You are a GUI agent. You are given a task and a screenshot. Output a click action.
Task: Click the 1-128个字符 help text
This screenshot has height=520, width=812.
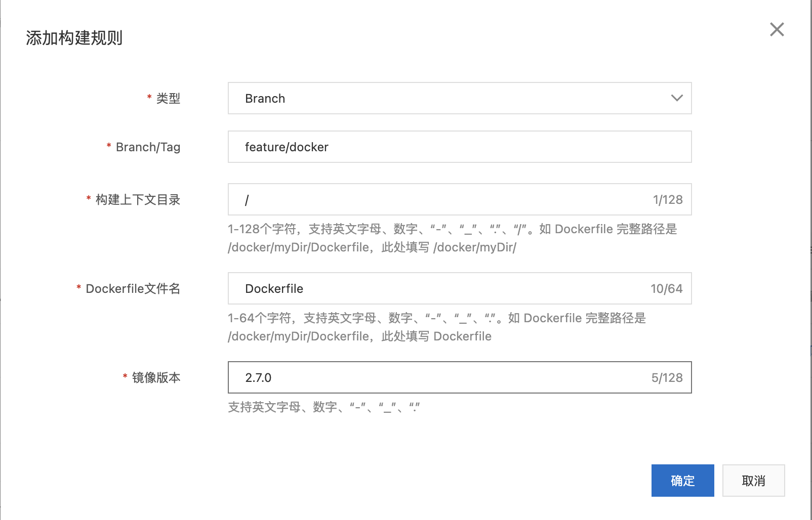[x=453, y=238]
